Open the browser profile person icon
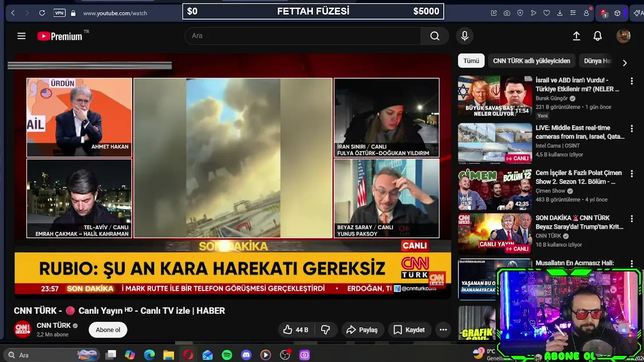Screen dimensions: 644x362 pos(586,13)
